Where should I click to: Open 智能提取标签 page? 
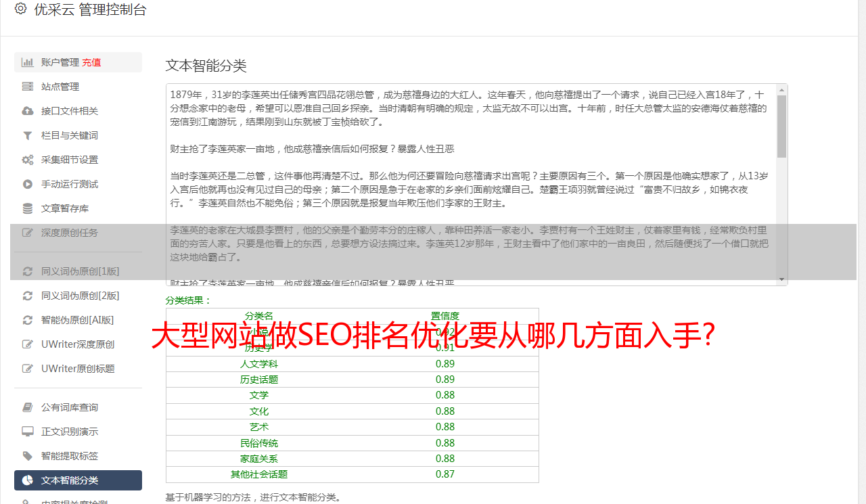pos(70,456)
